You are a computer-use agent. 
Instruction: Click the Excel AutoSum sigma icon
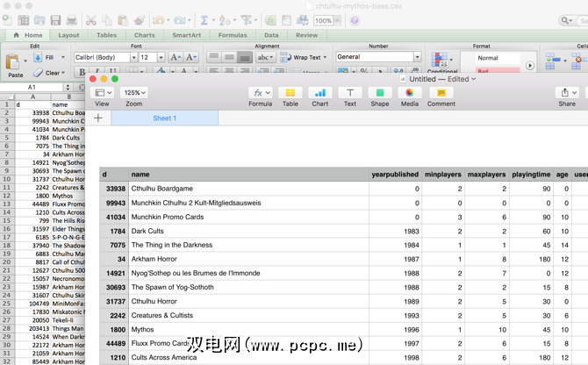click(204, 20)
